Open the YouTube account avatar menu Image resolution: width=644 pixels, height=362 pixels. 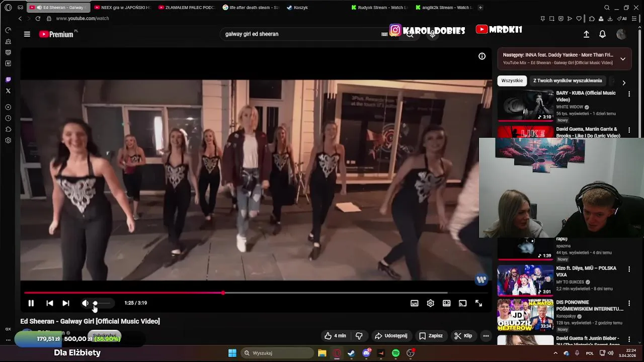pyautogui.click(x=621, y=34)
